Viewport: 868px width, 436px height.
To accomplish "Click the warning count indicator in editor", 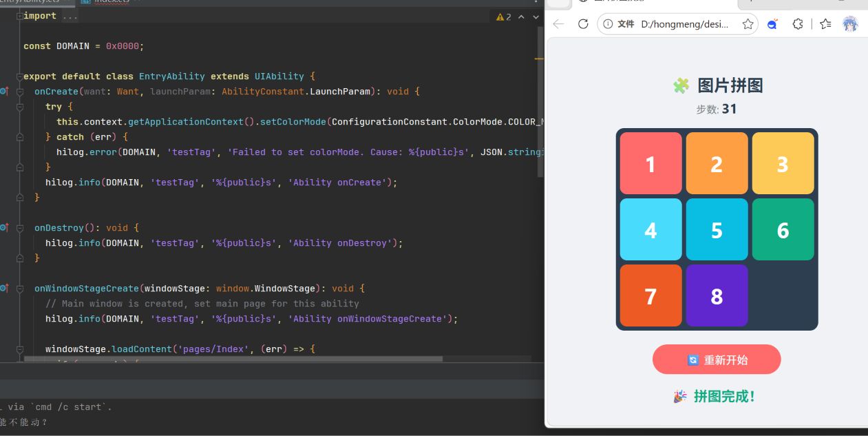I will (504, 17).
